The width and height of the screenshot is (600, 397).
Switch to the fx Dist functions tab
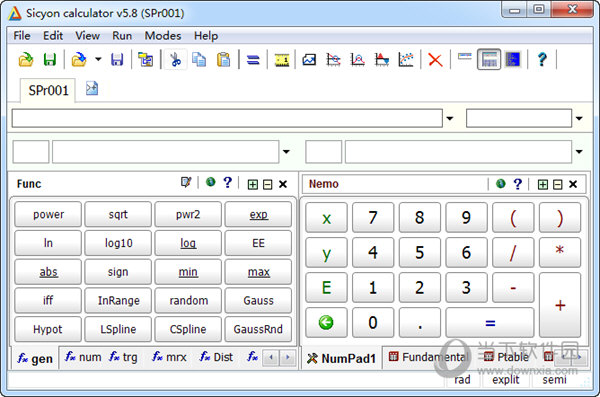pyautogui.click(x=216, y=357)
